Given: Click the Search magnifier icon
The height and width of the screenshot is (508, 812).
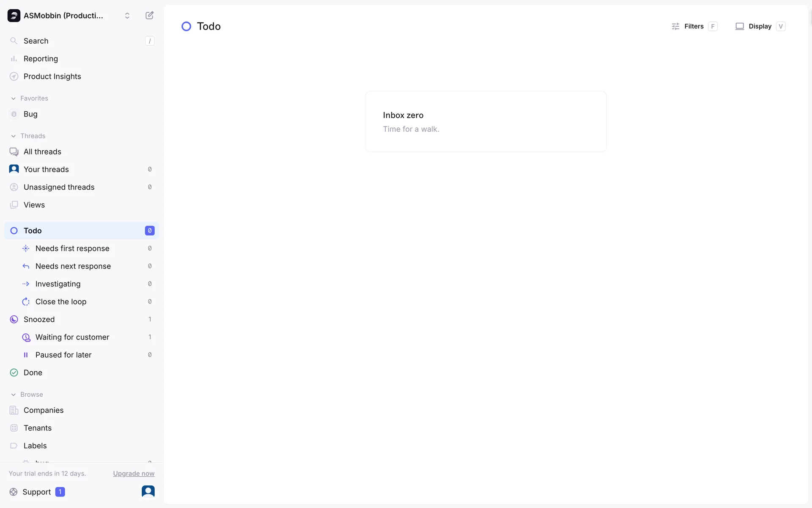Looking at the screenshot, I should [14, 41].
